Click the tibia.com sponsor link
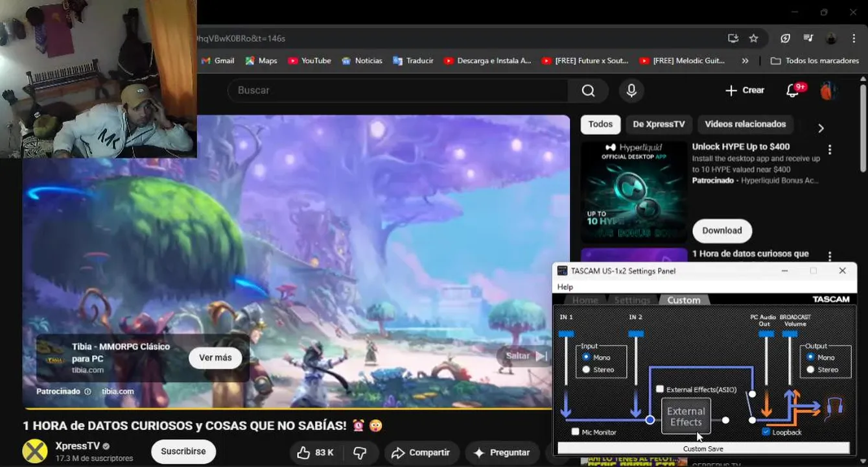 pyautogui.click(x=117, y=392)
